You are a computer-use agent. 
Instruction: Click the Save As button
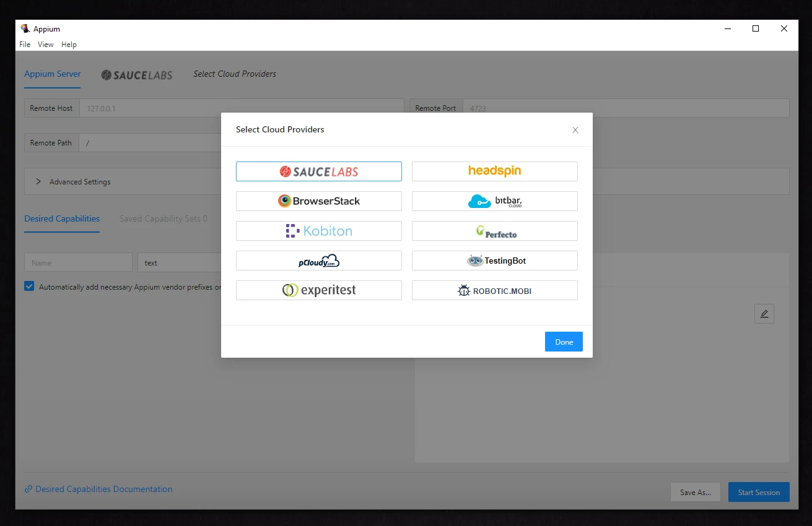(695, 492)
